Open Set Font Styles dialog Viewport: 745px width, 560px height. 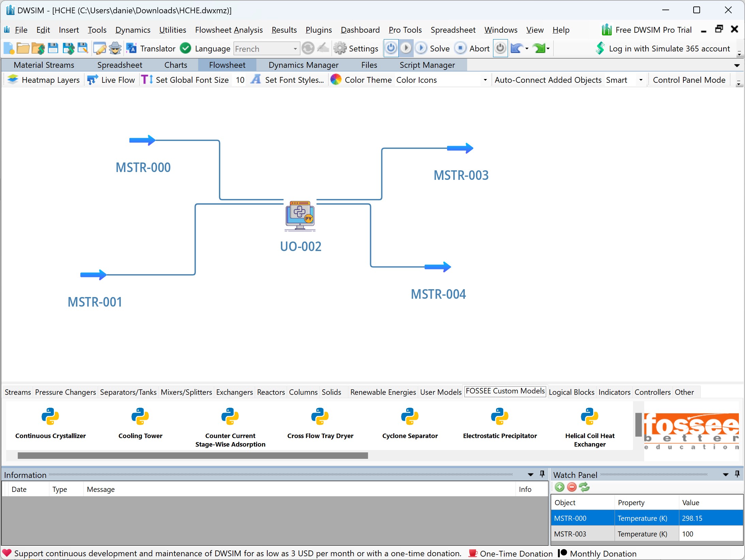coord(287,80)
